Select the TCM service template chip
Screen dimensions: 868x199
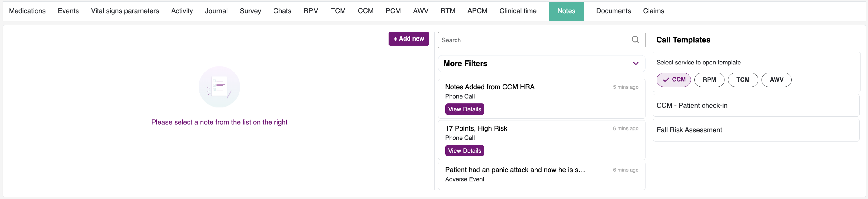click(743, 80)
